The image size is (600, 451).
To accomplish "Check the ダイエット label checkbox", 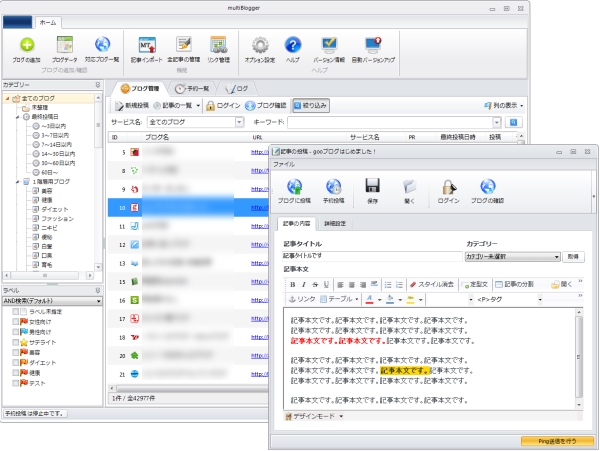I will pyautogui.click(x=16, y=362).
